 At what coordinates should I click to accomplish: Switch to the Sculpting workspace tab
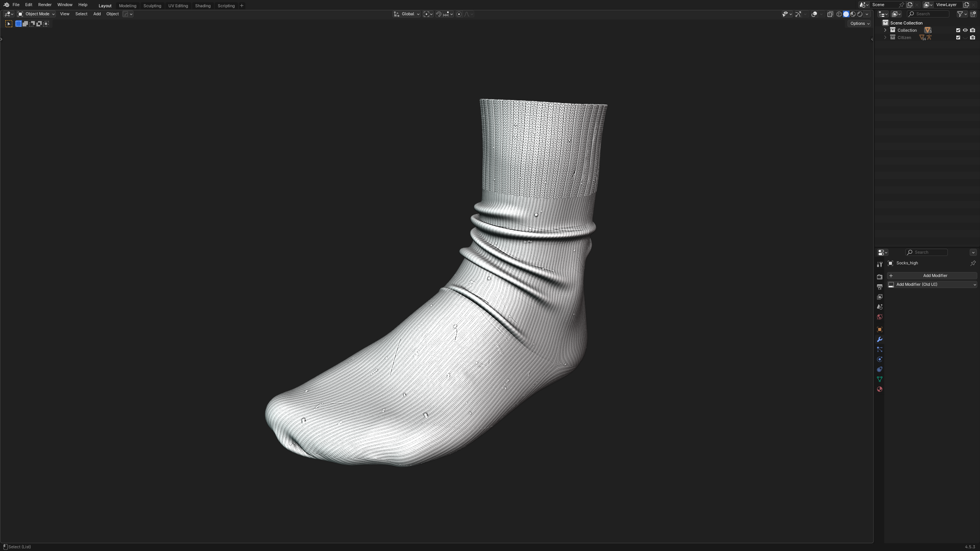[x=152, y=6]
